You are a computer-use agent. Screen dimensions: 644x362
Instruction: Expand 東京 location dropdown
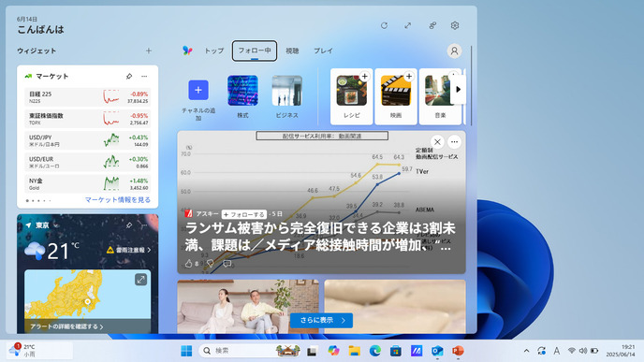pyautogui.click(x=56, y=225)
